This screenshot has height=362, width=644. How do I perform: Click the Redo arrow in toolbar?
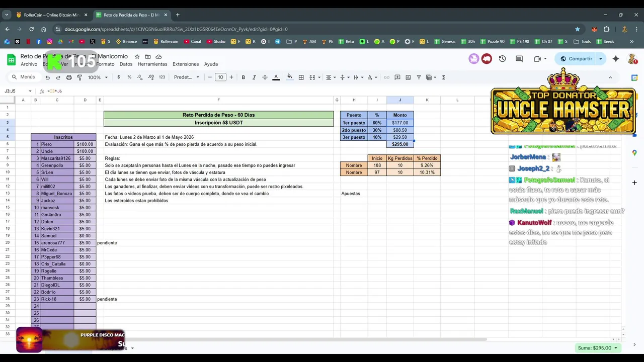(58, 77)
